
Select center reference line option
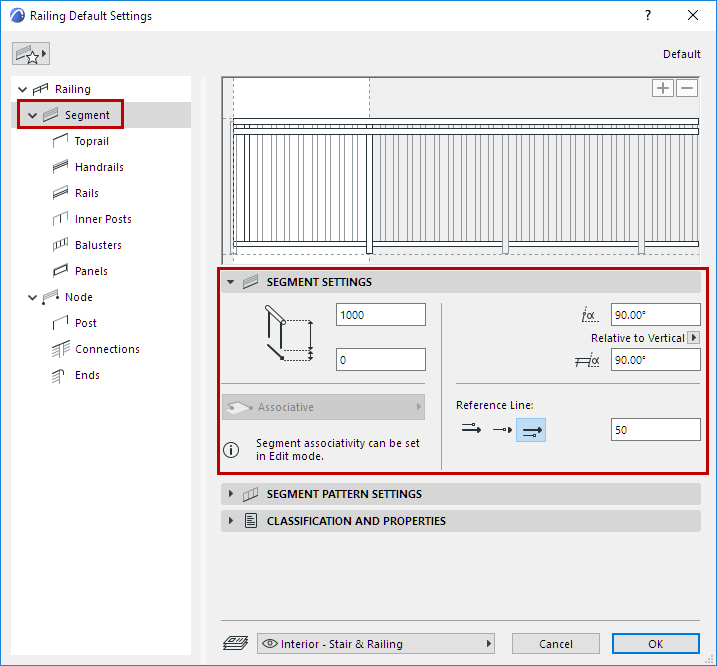[x=502, y=430]
